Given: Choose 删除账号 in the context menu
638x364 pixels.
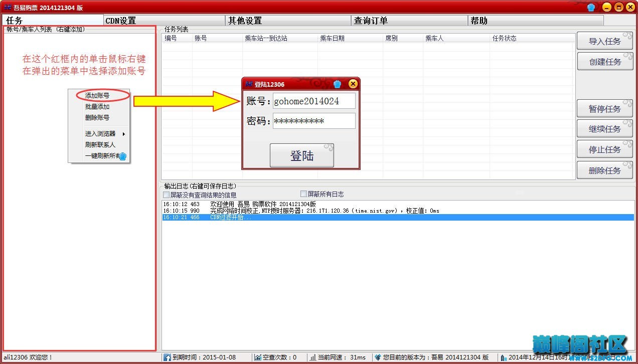Looking at the screenshot, I should pyautogui.click(x=97, y=118).
